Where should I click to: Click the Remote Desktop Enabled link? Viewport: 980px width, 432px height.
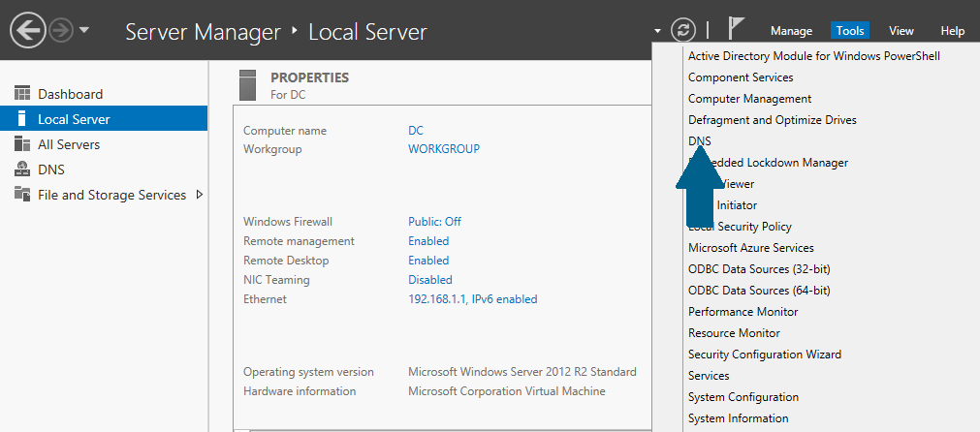[428, 261]
